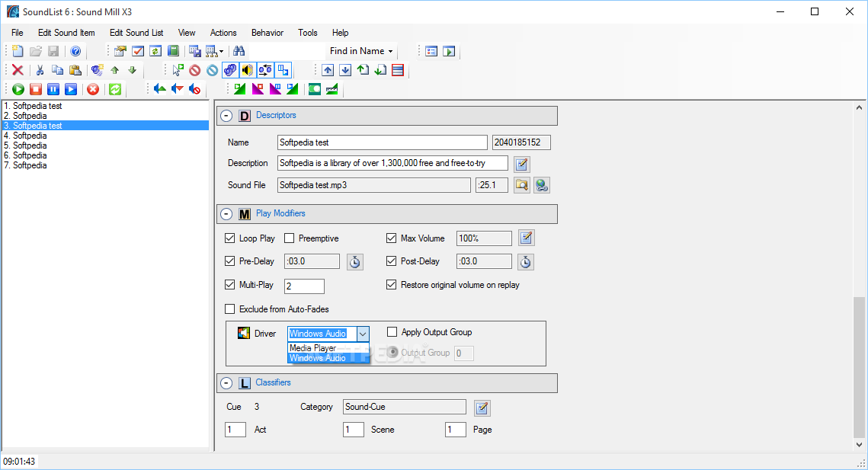Click the green fade-in play icon
Screen dimensions: 868x470
point(240,89)
